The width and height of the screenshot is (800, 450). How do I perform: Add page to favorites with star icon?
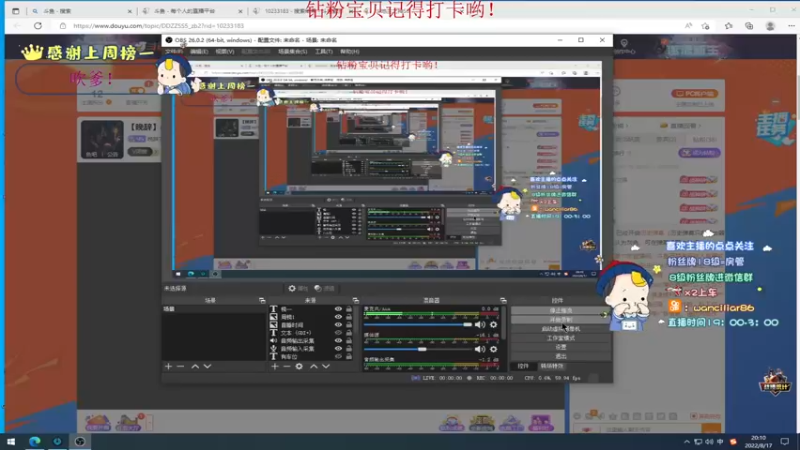(x=706, y=26)
